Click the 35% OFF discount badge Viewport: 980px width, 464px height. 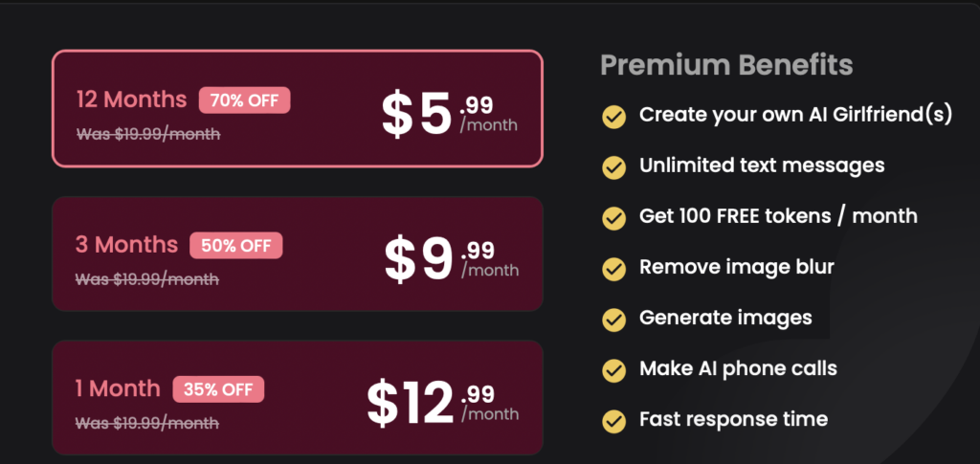(218, 389)
